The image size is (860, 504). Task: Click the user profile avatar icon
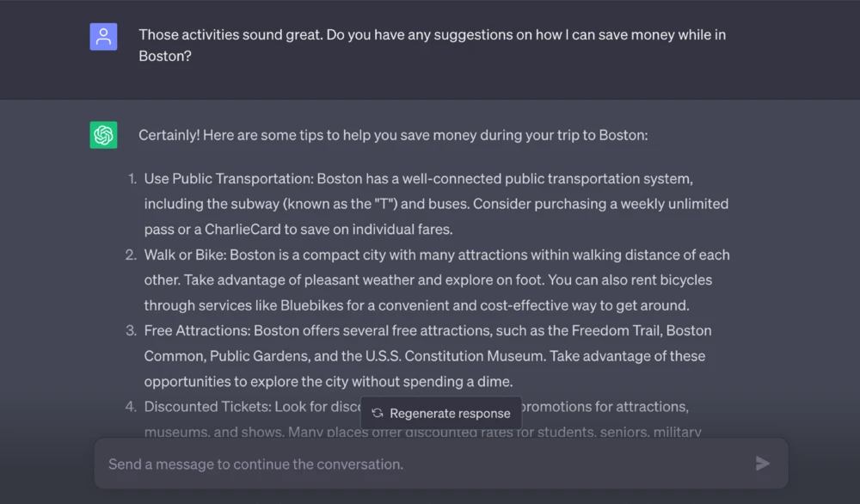[103, 37]
